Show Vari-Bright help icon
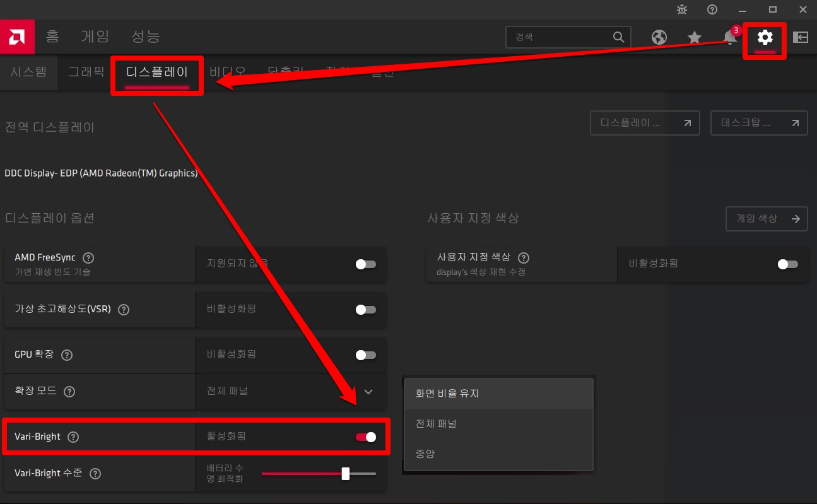 click(73, 437)
